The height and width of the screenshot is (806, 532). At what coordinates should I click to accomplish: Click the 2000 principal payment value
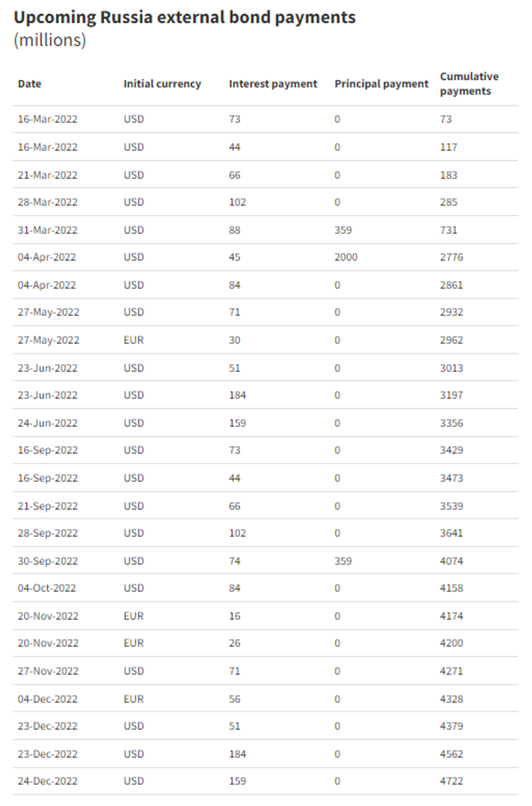(346, 257)
